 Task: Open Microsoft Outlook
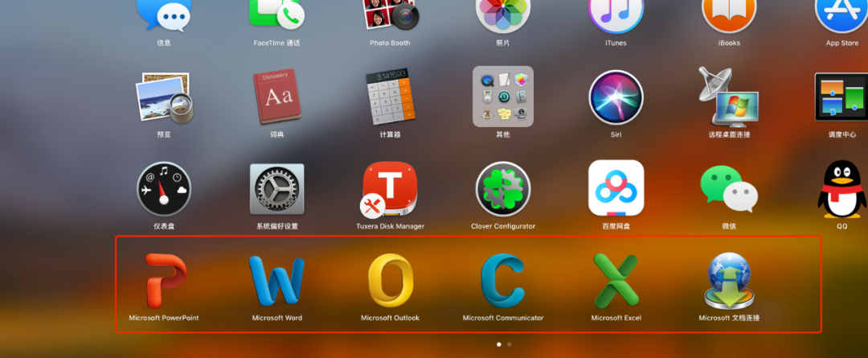point(391,281)
